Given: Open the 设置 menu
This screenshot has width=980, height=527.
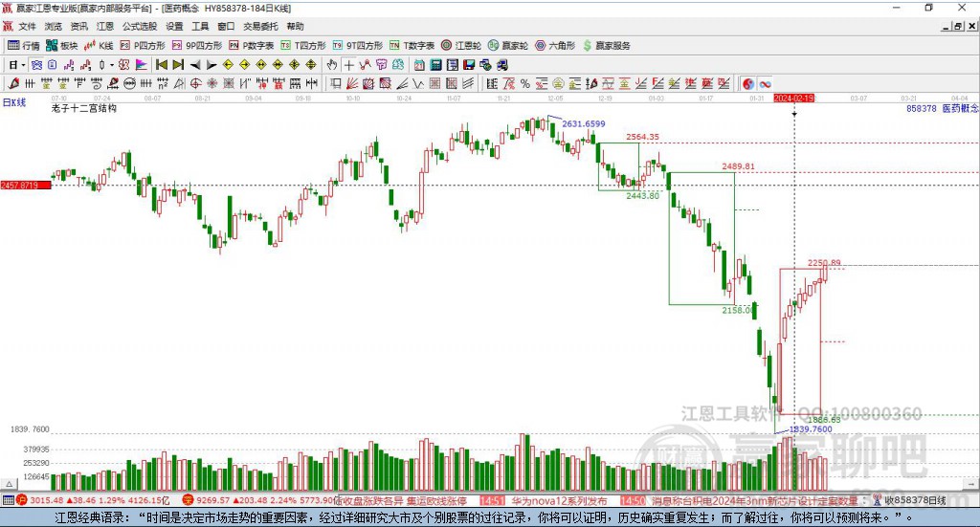Looking at the screenshot, I should (174, 26).
